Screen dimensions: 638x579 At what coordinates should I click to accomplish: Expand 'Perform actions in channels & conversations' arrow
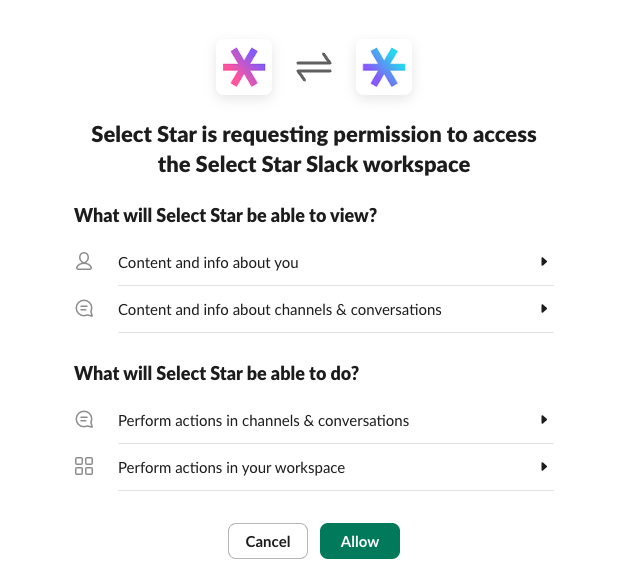click(x=544, y=420)
